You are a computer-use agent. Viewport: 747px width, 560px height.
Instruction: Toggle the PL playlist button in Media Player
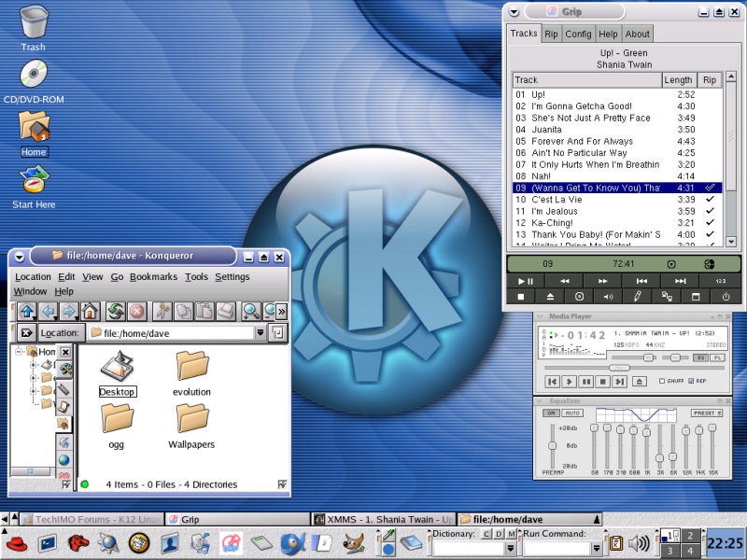click(717, 357)
